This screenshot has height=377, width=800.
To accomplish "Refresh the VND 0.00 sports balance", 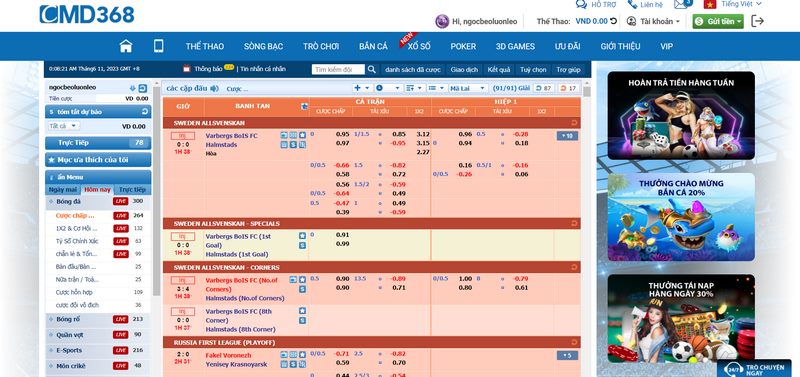I will tap(614, 21).
